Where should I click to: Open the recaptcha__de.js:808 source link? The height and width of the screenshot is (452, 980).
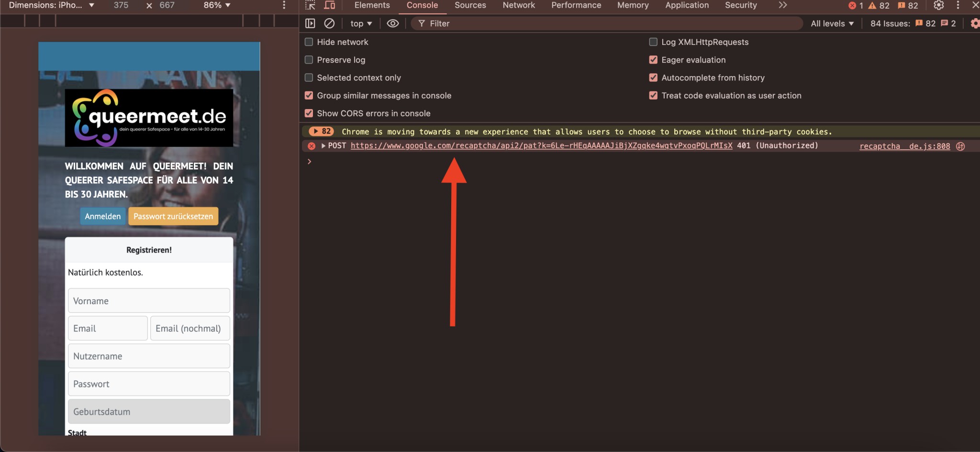tap(904, 146)
